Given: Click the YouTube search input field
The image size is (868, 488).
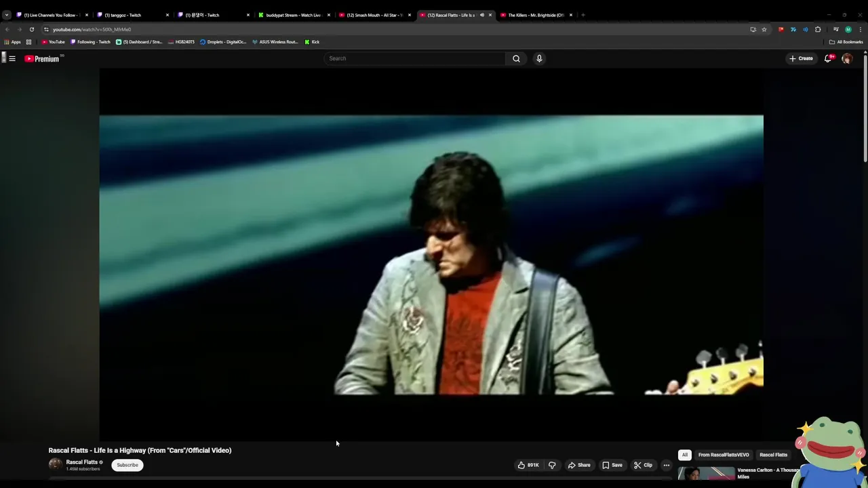Looking at the screenshot, I should coord(415,58).
